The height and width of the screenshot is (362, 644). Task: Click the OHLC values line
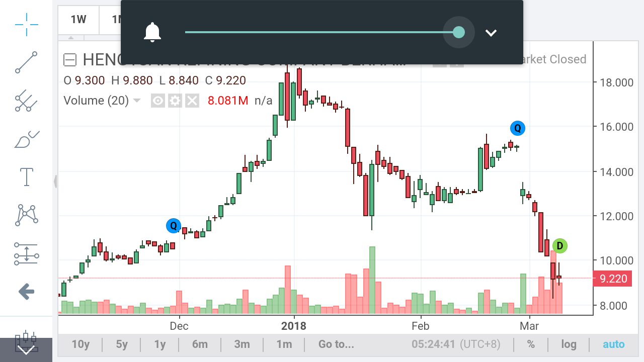click(155, 80)
